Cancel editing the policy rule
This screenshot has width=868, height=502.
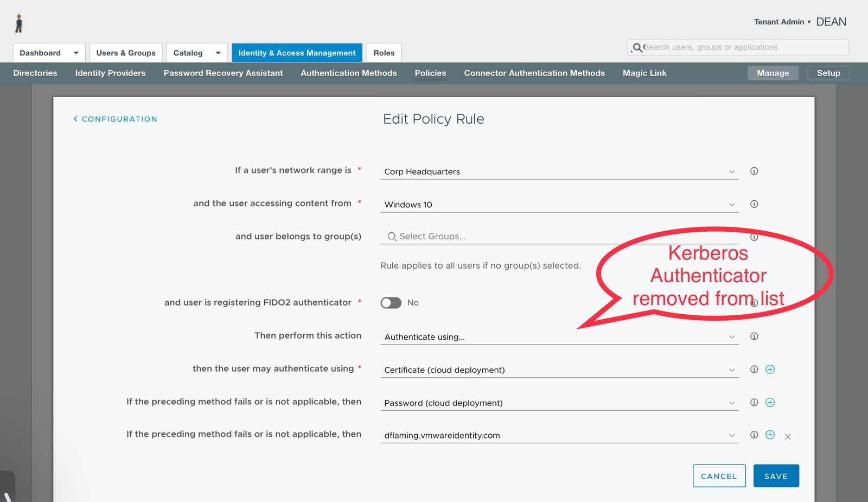point(719,476)
